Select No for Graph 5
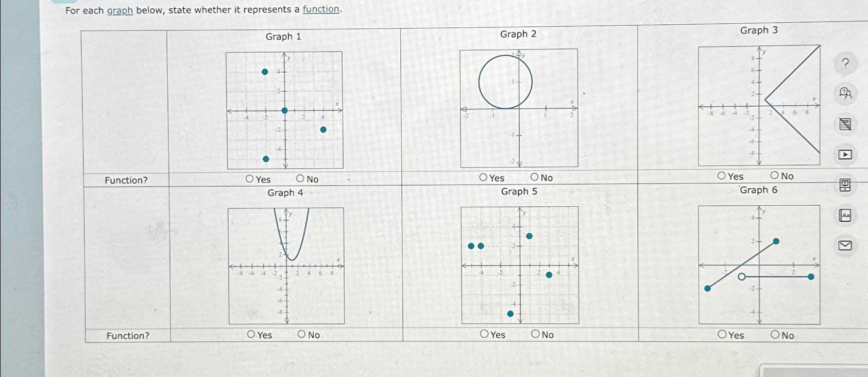 click(536, 334)
